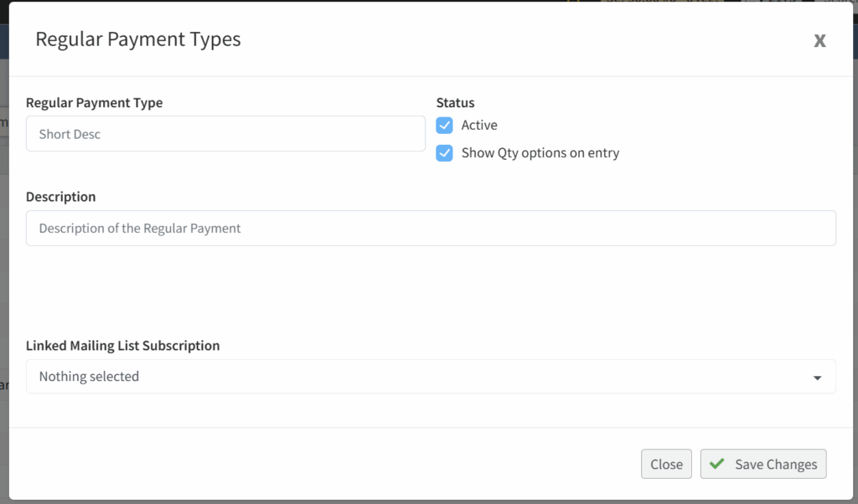Click the "Linked Mailing List Subscription" label
The height and width of the screenshot is (504, 858).
[x=122, y=346]
